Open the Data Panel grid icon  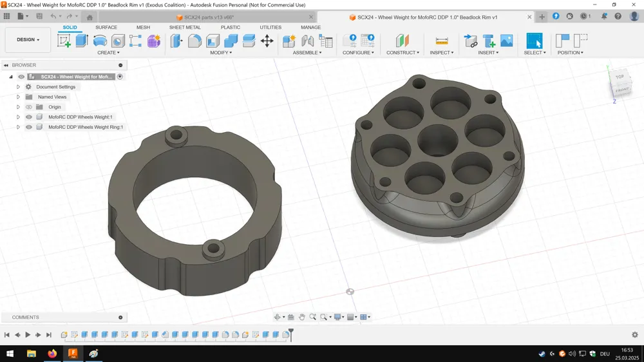6,17
